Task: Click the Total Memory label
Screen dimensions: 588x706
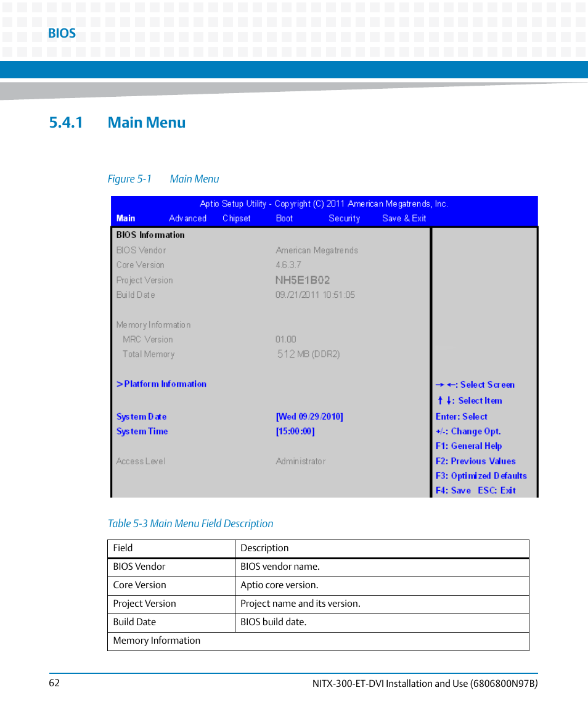Action: click(149, 355)
